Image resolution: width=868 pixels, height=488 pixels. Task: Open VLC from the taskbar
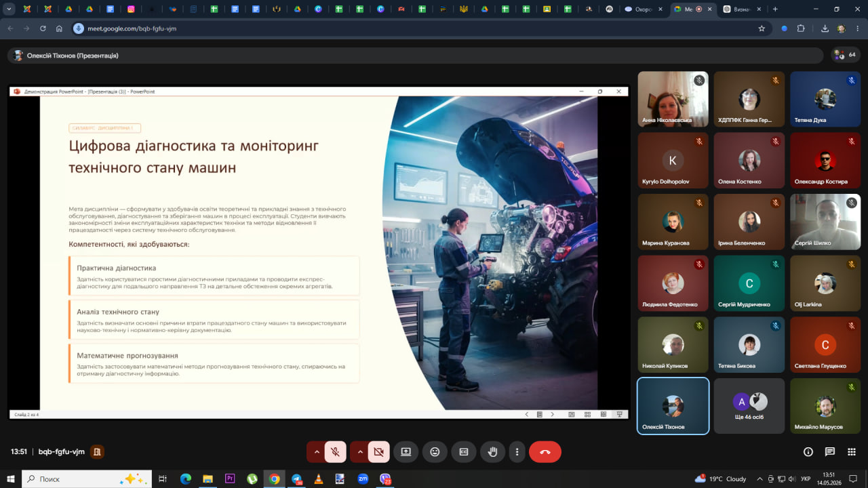319,479
